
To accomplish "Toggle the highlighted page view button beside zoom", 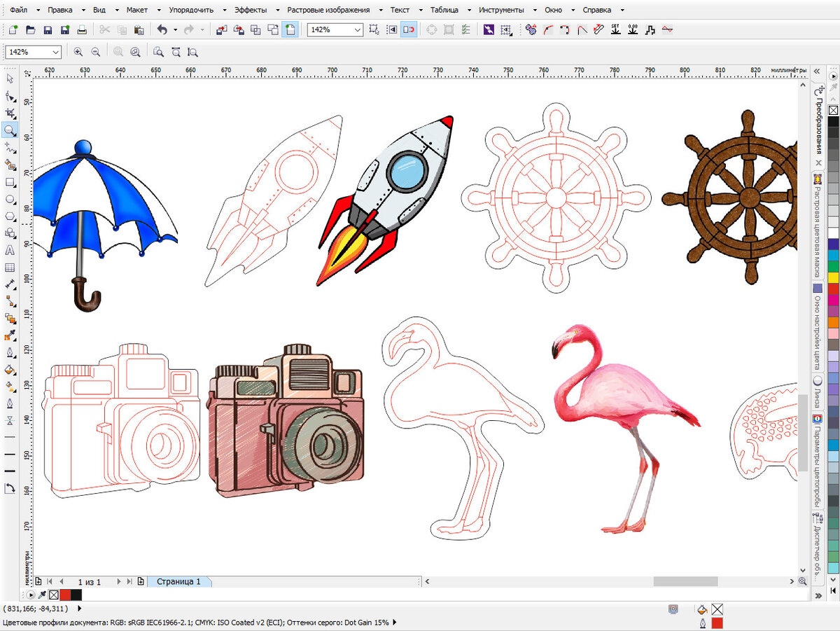I will (290, 30).
